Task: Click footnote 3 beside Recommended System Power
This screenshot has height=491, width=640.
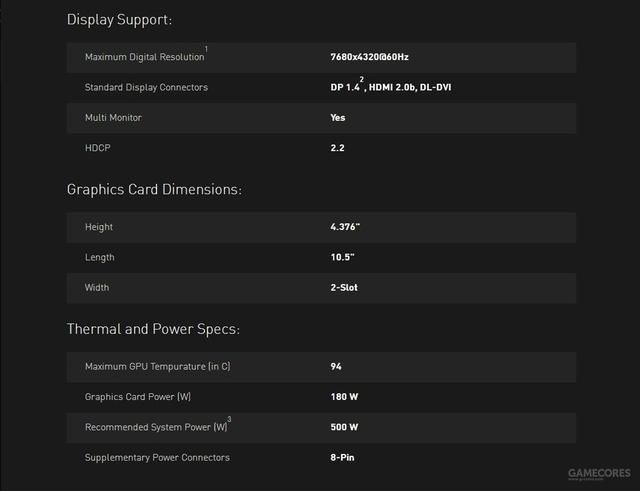Action: (x=229, y=419)
